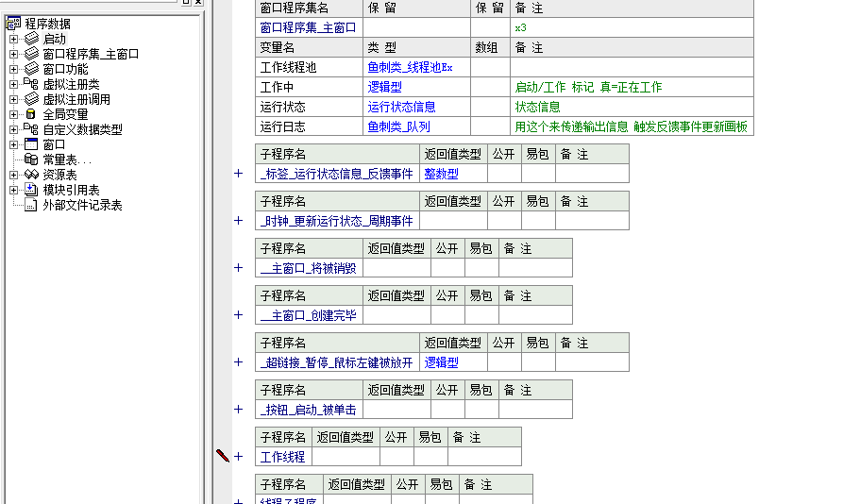
Task: Click the 外部文件记录表 icon
Action: [x=31, y=205]
